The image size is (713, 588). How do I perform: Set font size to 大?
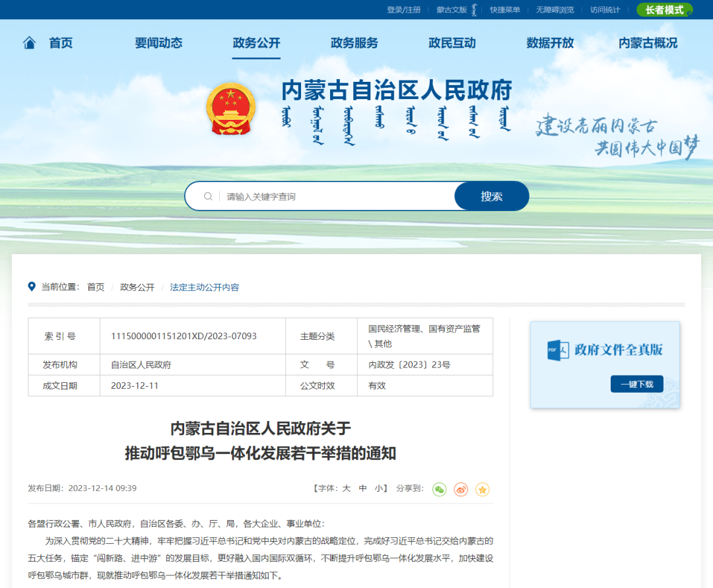[346, 488]
